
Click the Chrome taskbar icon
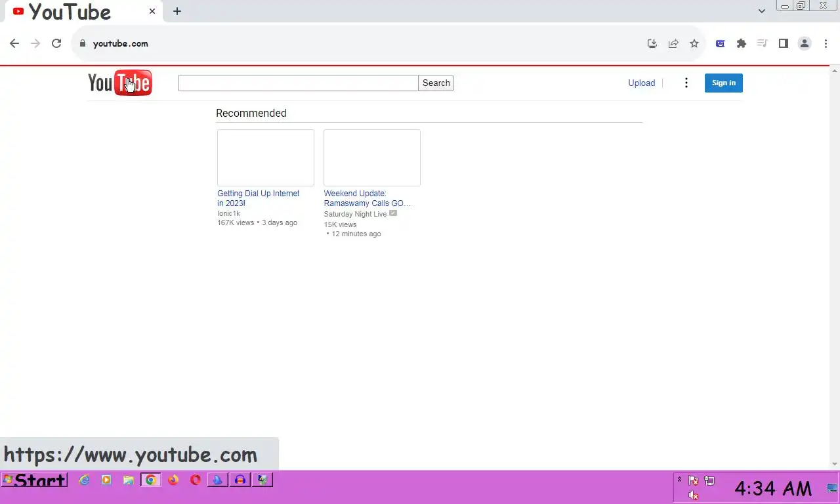click(x=151, y=480)
